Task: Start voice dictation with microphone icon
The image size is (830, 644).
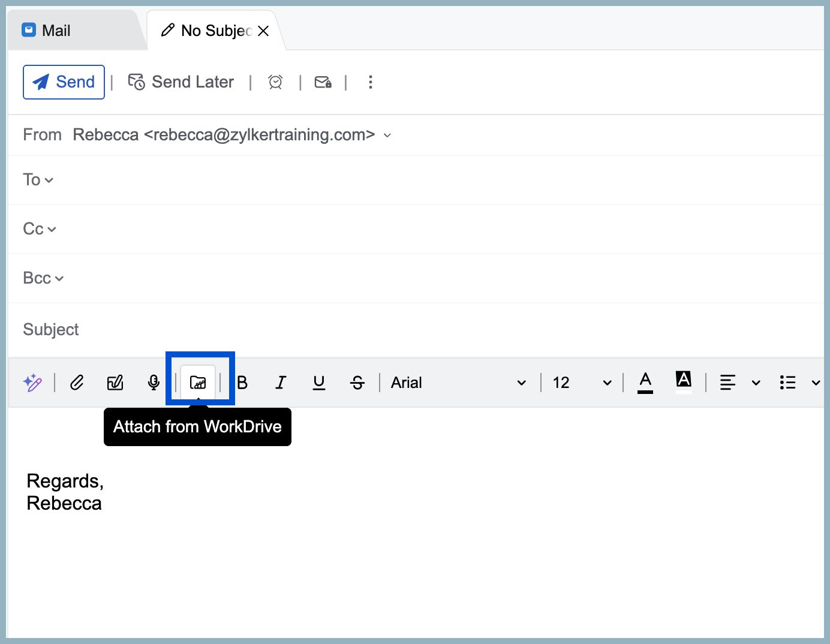Action: tap(154, 383)
